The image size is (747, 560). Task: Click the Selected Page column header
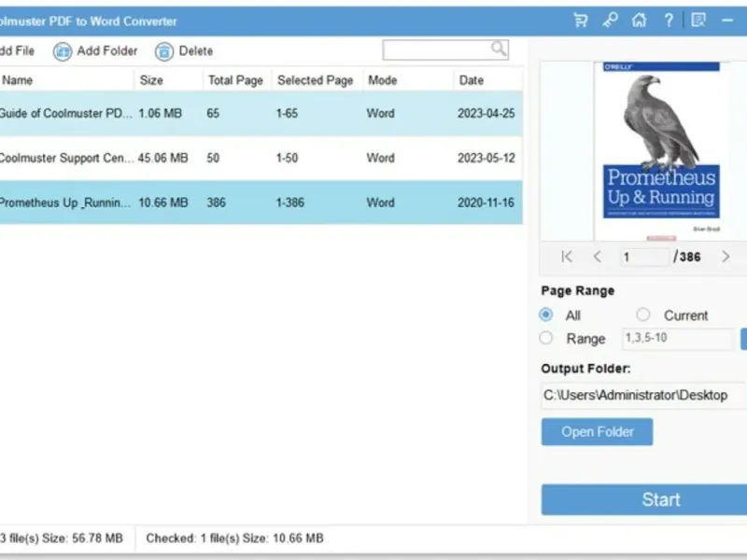coord(317,80)
